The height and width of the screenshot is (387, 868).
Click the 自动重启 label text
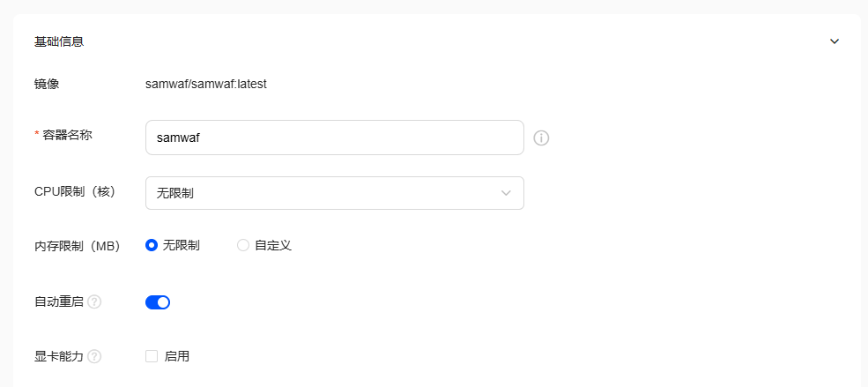tap(59, 301)
